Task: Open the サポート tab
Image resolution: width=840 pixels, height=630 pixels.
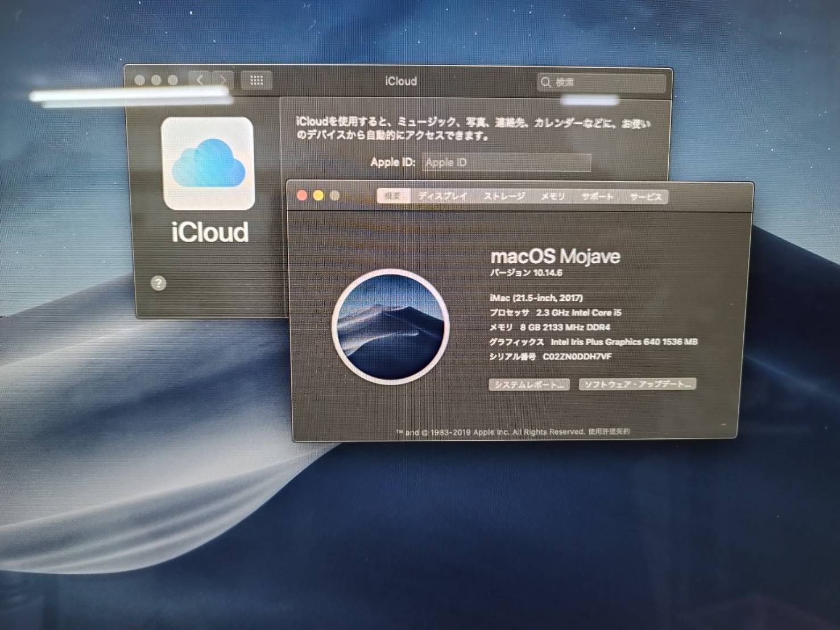Action: click(x=597, y=197)
